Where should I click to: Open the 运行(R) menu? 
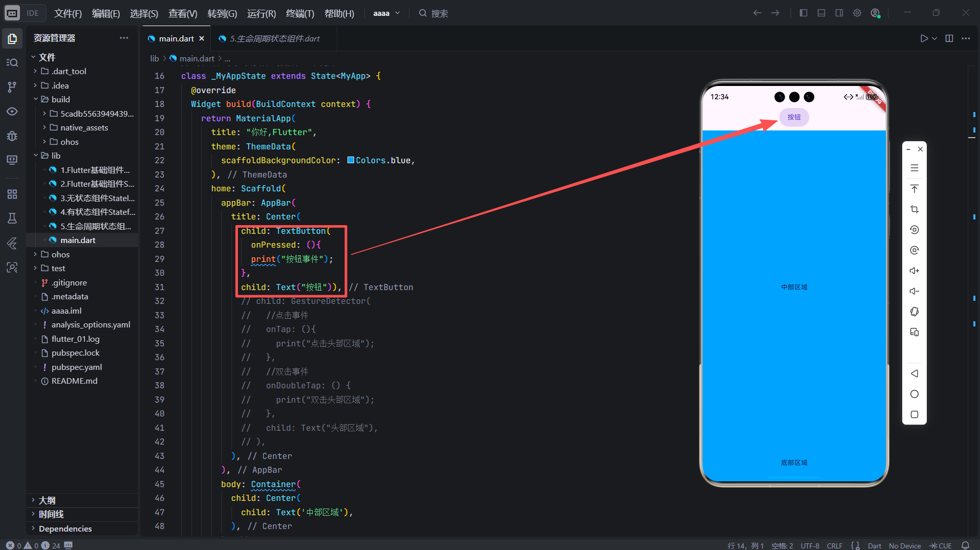click(x=262, y=13)
